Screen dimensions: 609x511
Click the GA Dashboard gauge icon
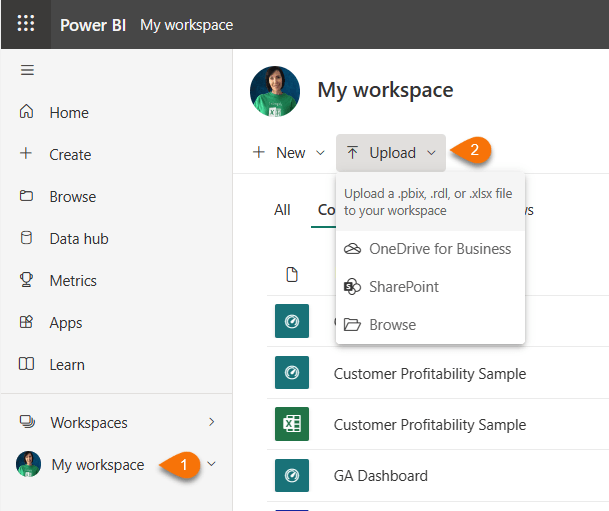[x=292, y=475]
